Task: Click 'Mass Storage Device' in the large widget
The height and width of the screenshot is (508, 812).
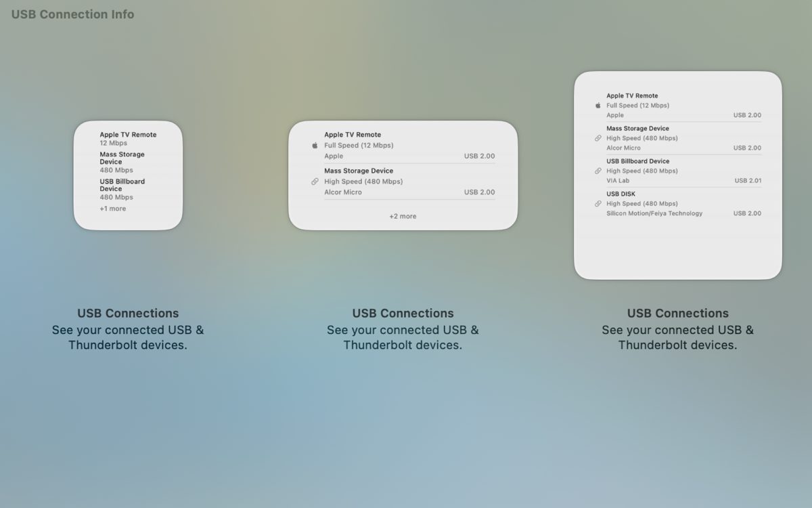Action: pos(637,129)
